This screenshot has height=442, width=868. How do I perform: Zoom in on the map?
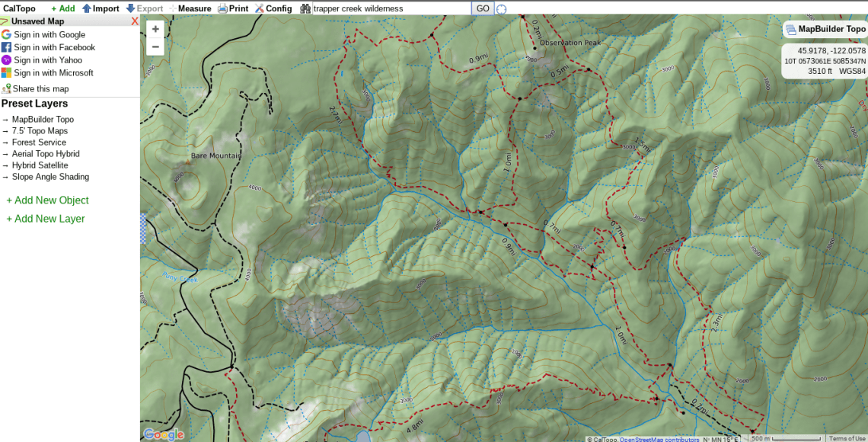(155, 29)
